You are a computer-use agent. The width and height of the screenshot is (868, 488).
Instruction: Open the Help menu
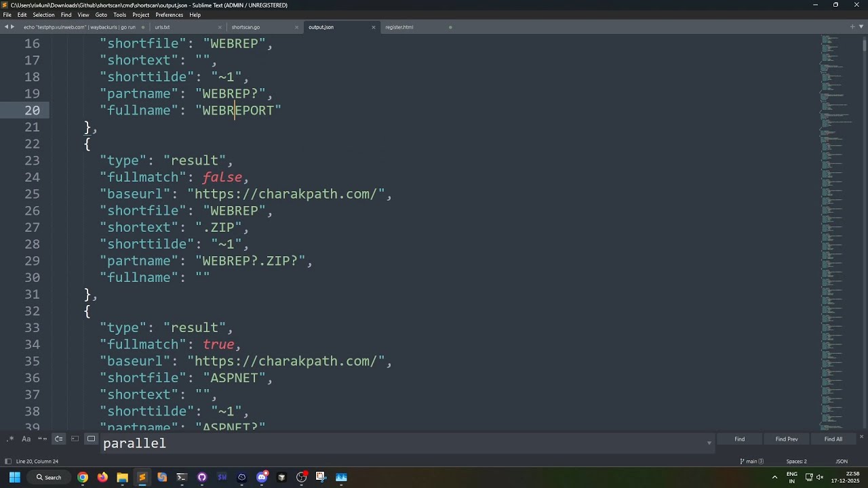(x=195, y=15)
